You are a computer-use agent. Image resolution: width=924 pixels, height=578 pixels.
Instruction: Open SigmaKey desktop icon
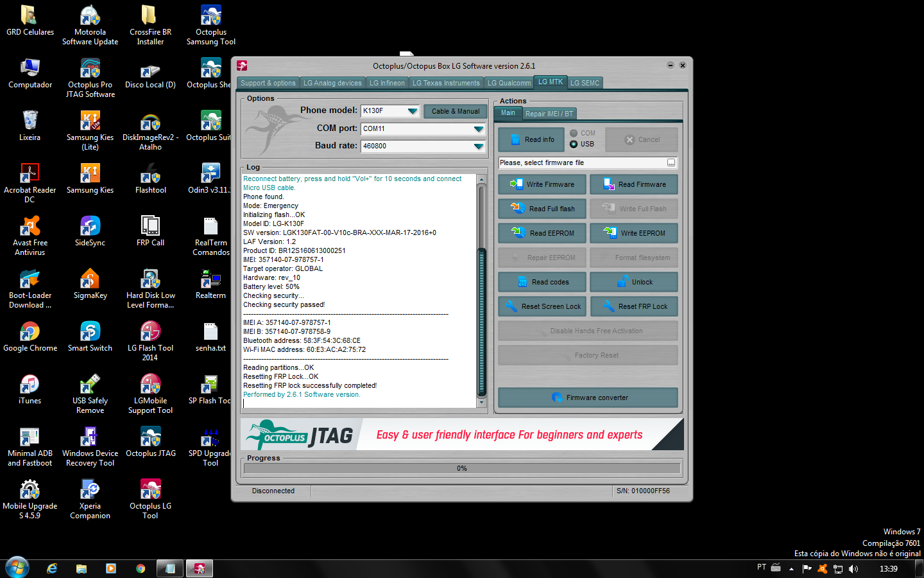(90, 284)
